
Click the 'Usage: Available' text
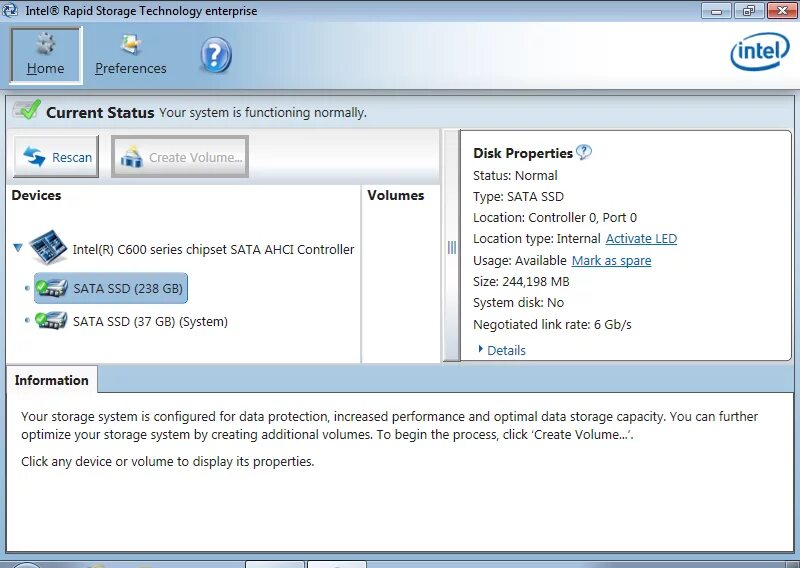click(519, 261)
